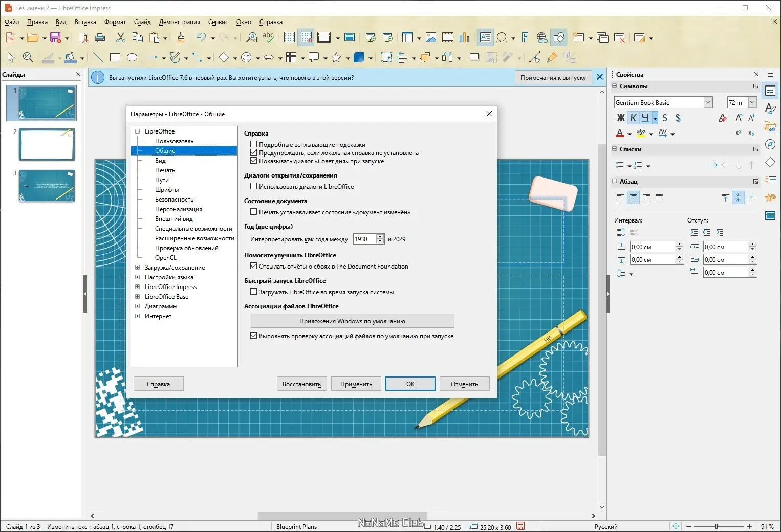Toggle Bold in the Properties sidebar
Viewport: 781px width, 532px height.
click(x=621, y=118)
